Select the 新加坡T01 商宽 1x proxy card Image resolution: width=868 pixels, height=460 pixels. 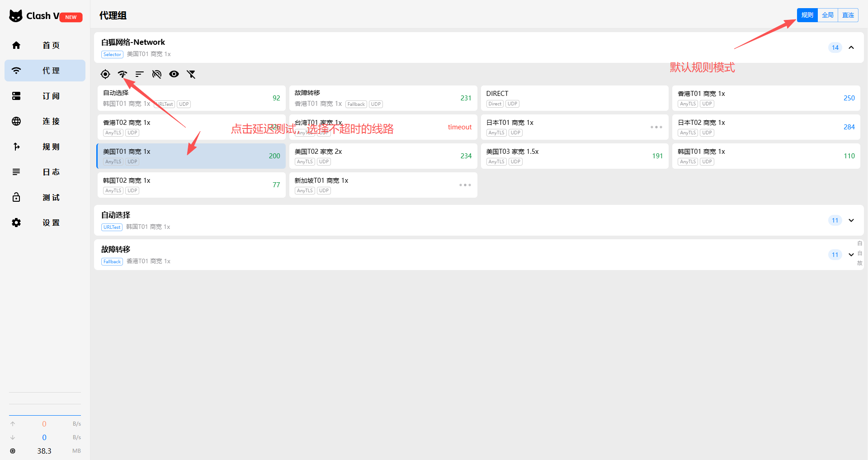(383, 185)
